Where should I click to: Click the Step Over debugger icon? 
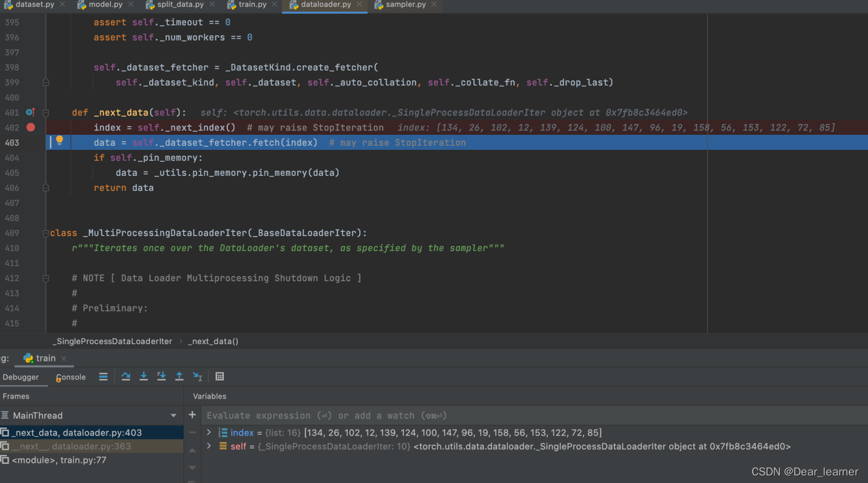126,377
